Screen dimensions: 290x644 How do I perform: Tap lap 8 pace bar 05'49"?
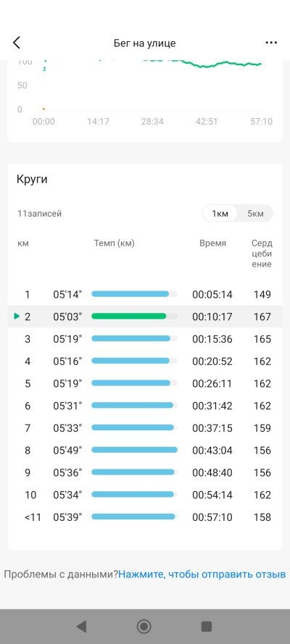coord(134,450)
